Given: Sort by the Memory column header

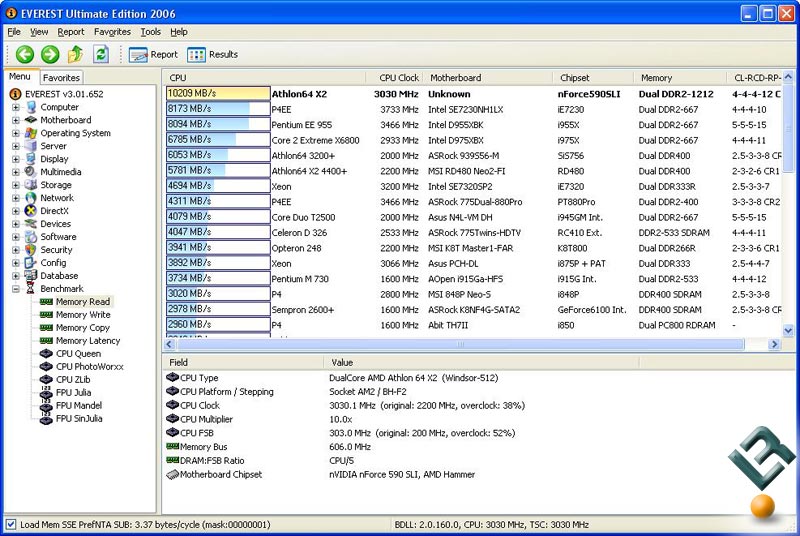Looking at the screenshot, I should coord(680,78).
